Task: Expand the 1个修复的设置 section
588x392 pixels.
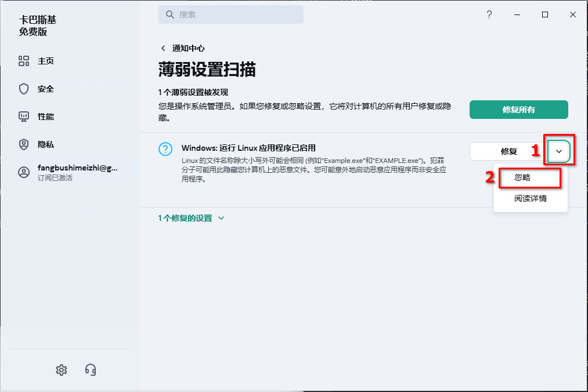Action: 191,218
